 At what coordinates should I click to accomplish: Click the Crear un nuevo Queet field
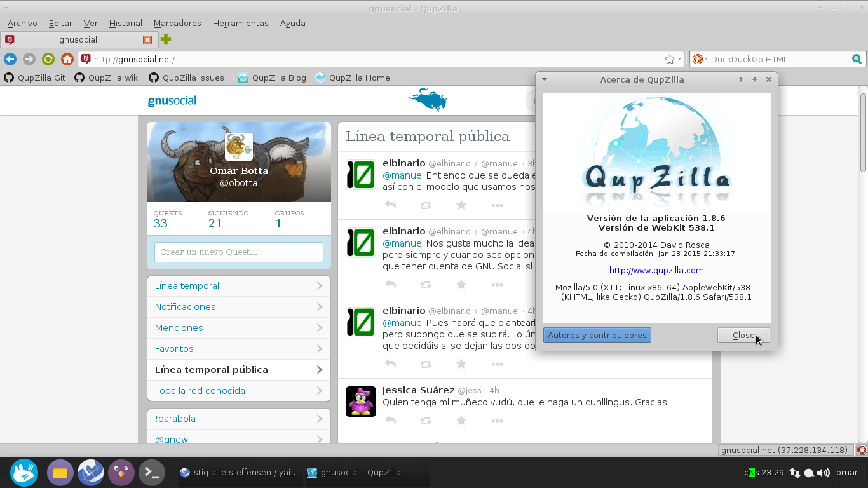[239, 252]
